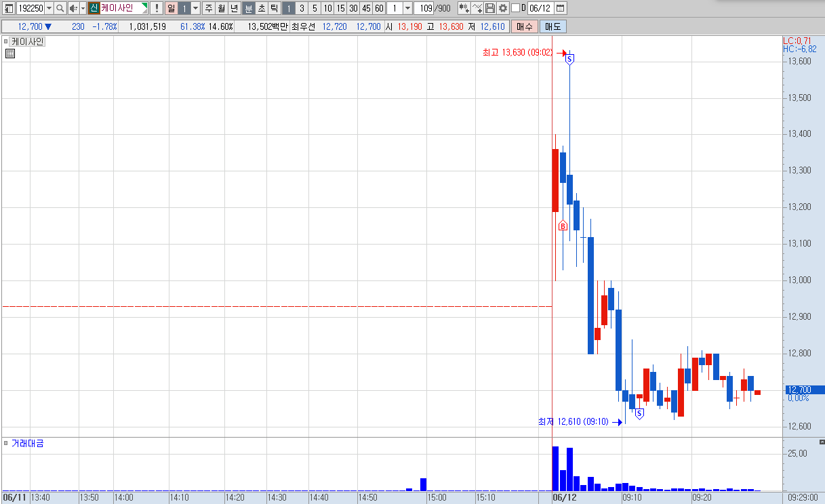Click the 거래대금 volume panel label
The height and width of the screenshot is (504, 825).
tap(27, 444)
